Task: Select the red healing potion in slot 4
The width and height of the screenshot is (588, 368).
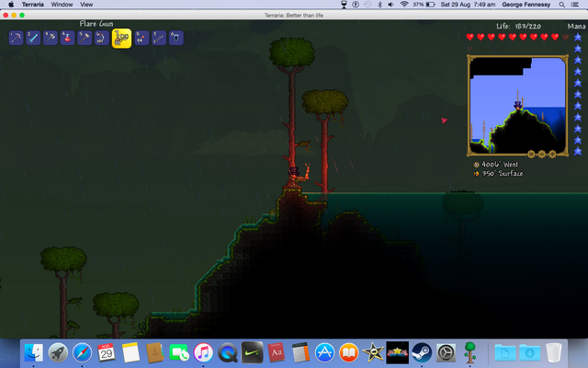Action: pos(67,38)
